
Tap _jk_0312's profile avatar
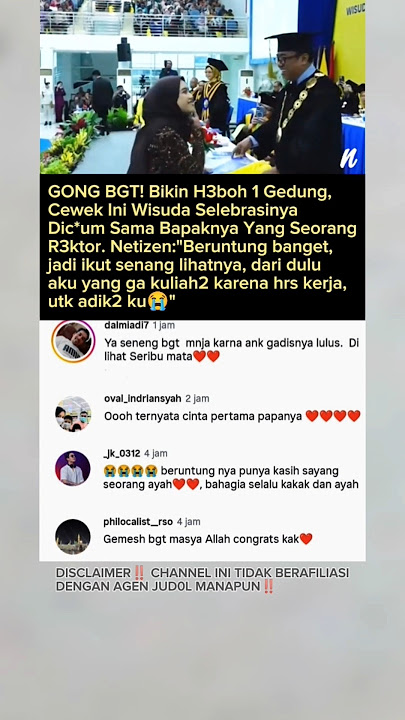73,468
